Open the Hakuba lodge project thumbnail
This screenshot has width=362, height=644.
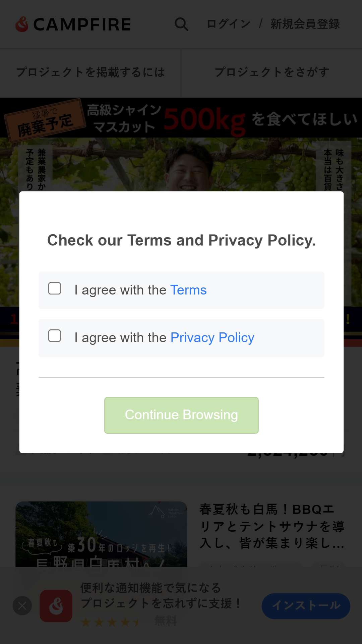click(x=101, y=534)
